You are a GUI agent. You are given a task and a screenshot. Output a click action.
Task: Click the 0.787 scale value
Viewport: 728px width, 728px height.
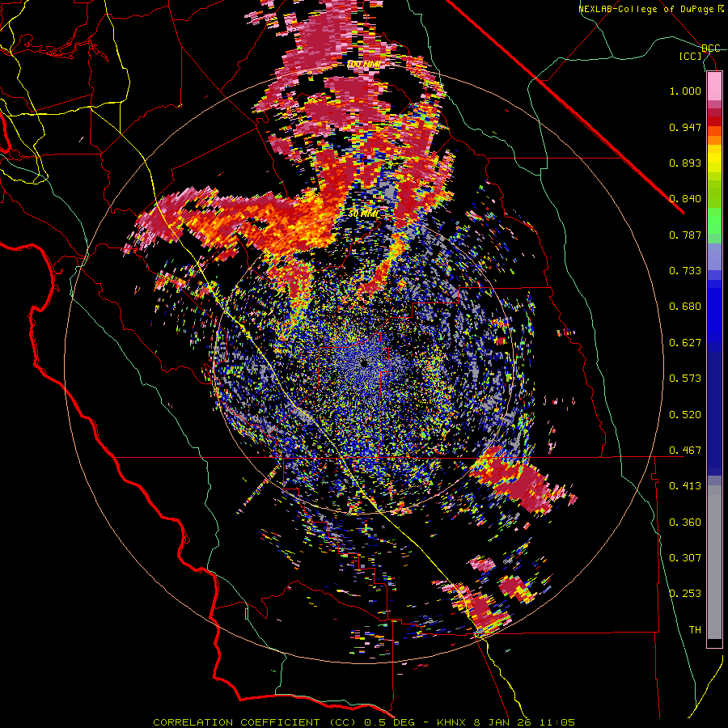click(685, 235)
